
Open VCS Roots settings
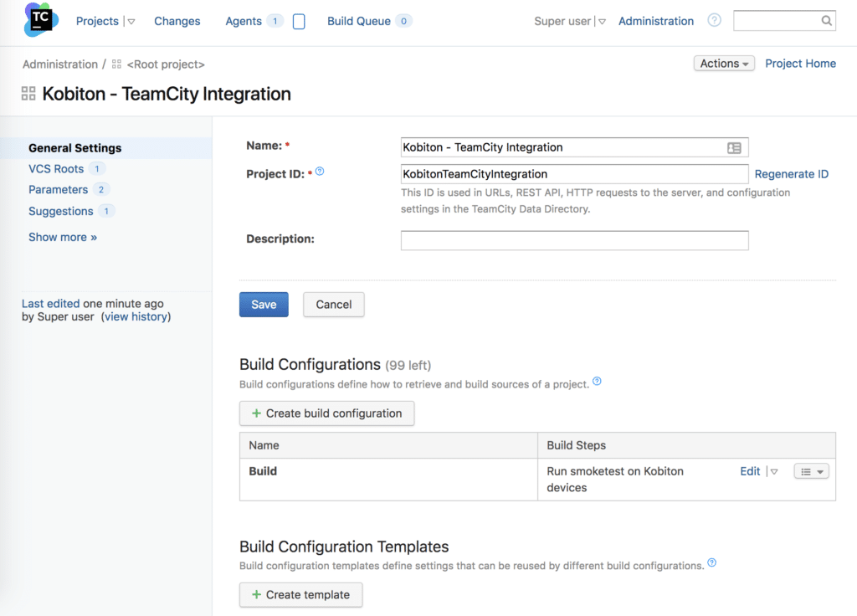point(56,169)
